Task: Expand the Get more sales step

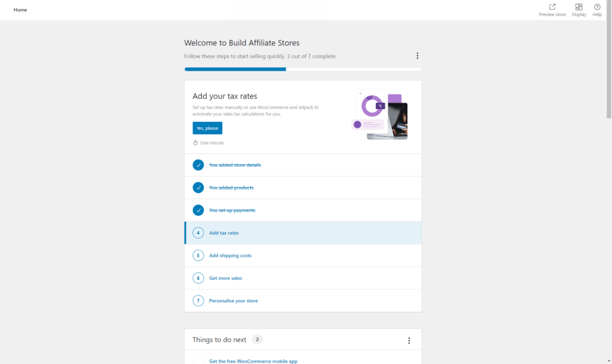Action: [225, 278]
